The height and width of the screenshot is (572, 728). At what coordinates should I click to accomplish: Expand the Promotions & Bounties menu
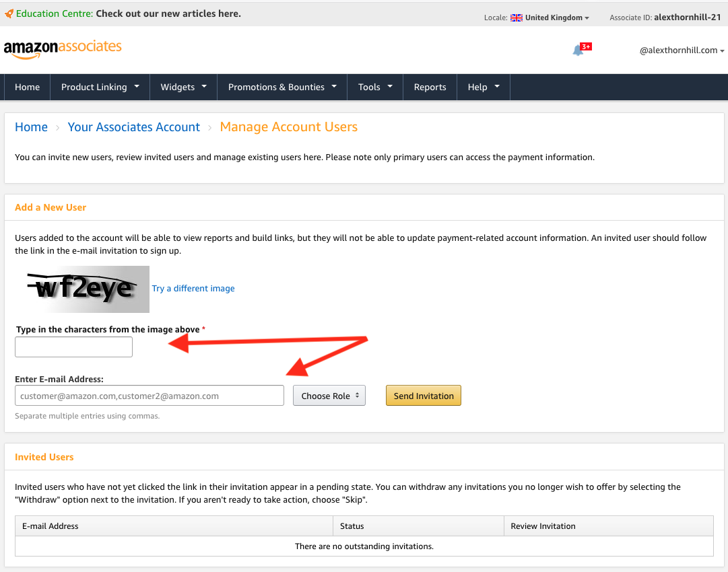click(282, 87)
